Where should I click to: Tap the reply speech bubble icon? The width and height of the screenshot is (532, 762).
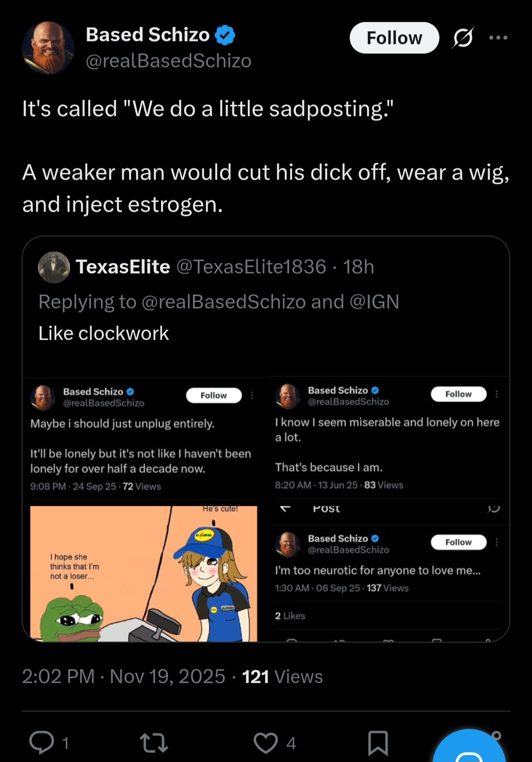[x=42, y=742]
